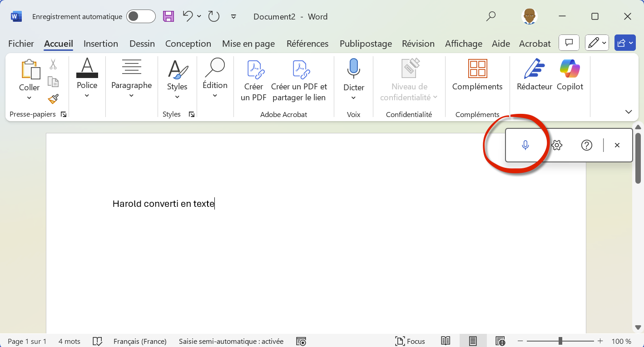Adjust the zoom slider handle
Image resolution: width=644 pixels, height=347 pixels.
pos(560,341)
